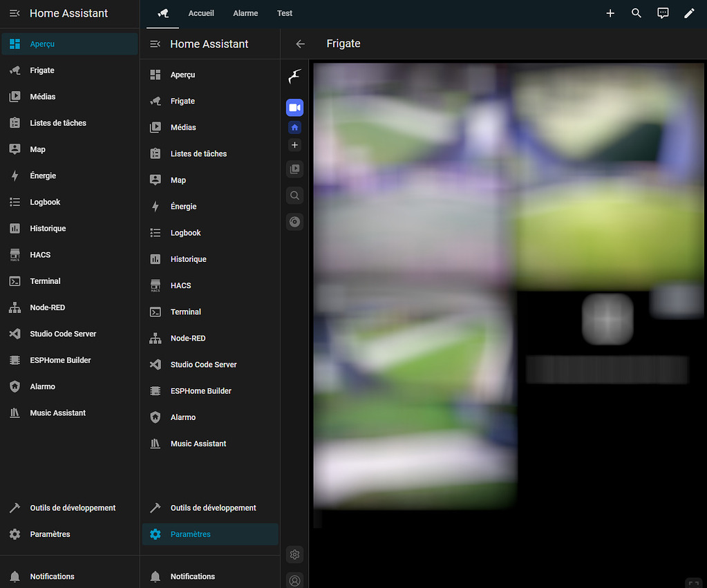Toggle fullscreen for the Frigate camera view
Screen dimensions: 707x588
(693, 582)
